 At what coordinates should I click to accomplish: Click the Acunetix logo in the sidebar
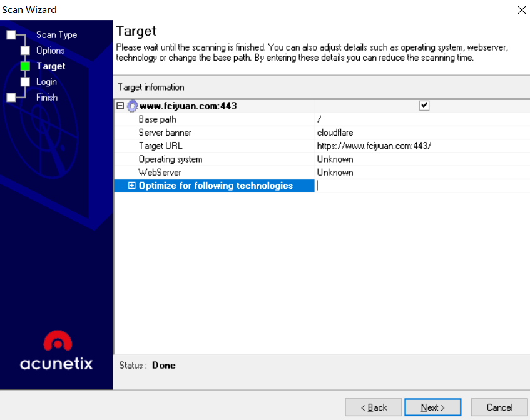coord(56,351)
